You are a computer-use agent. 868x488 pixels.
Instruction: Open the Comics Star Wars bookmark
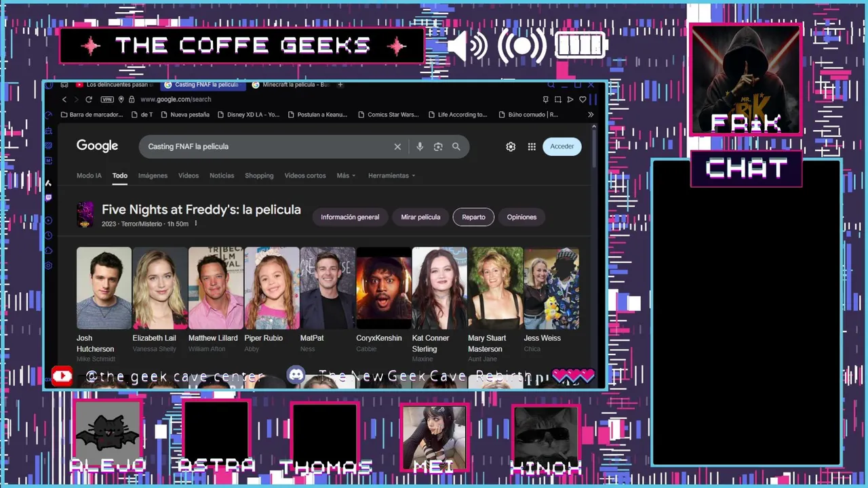pos(389,115)
